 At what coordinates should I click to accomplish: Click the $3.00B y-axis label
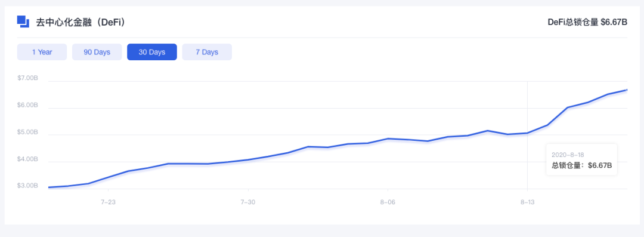point(27,186)
